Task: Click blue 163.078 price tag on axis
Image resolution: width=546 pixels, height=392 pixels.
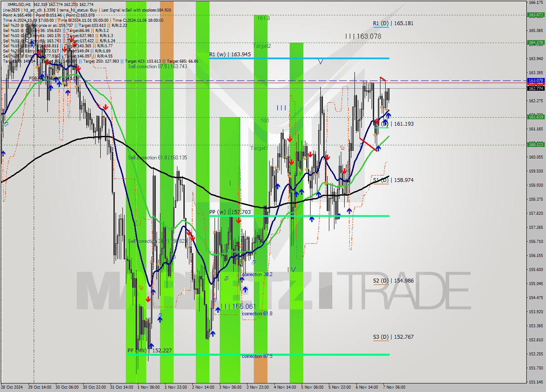Action: click(x=536, y=80)
